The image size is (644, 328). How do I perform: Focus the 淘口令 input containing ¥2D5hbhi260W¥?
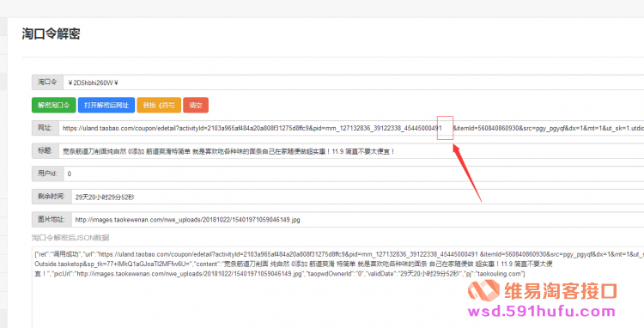tap(353, 82)
